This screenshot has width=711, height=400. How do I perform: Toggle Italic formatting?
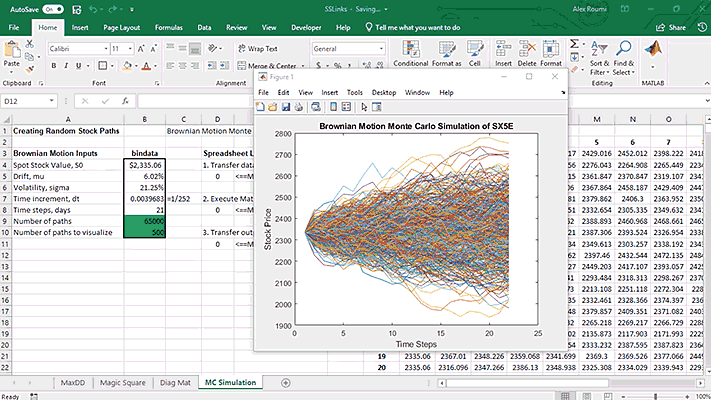pos(66,64)
